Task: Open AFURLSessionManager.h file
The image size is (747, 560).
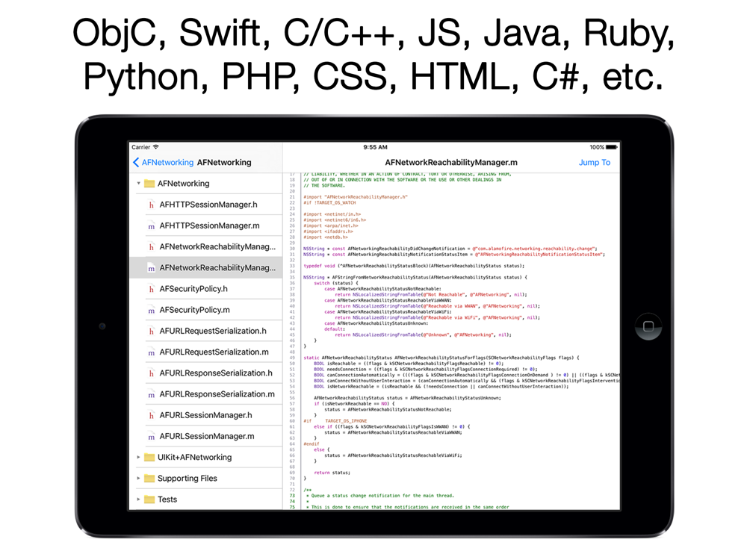Action: tap(206, 415)
